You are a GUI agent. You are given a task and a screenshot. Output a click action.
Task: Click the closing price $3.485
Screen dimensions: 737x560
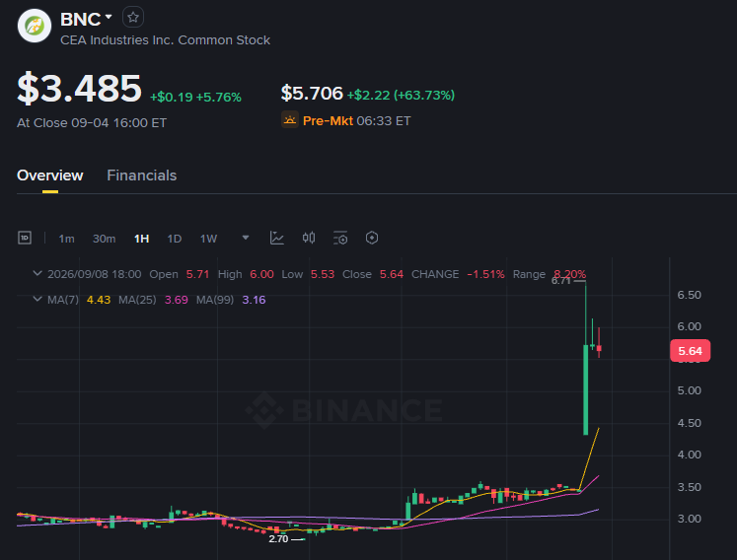coord(79,88)
